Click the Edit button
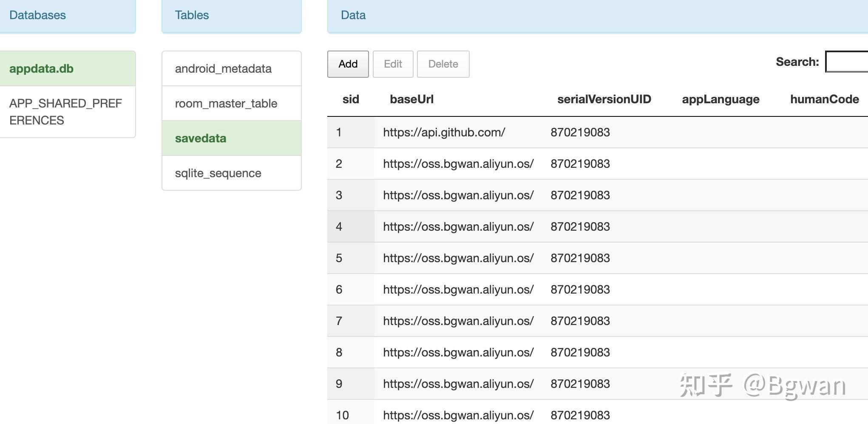This screenshot has height=424, width=868. [393, 64]
